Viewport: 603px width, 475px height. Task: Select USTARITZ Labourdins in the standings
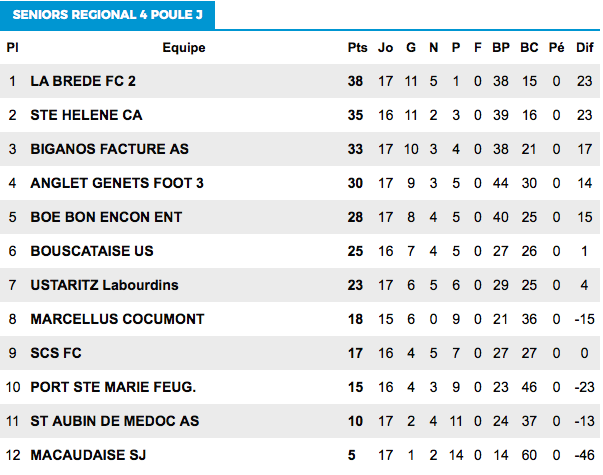[x=104, y=285]
